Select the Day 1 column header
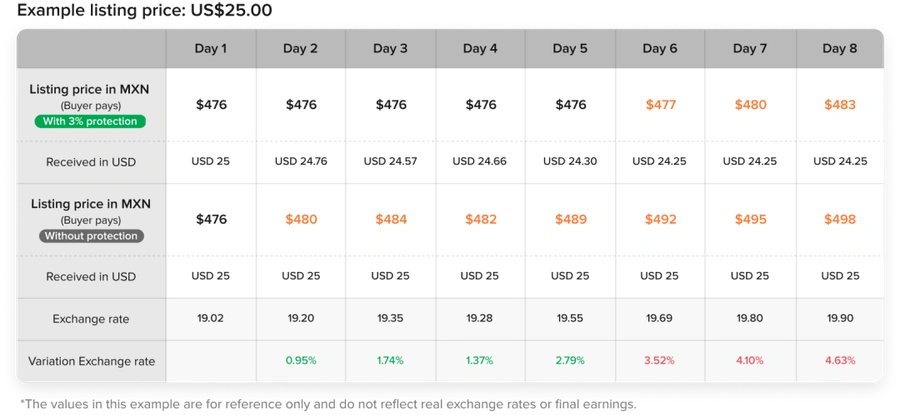The image size is (900, 415). tap(211, 49)
